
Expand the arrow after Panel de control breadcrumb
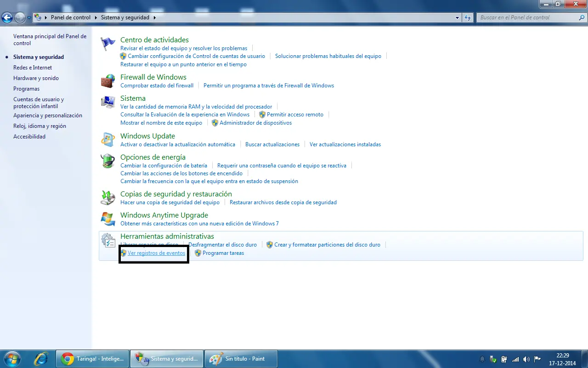96,17
